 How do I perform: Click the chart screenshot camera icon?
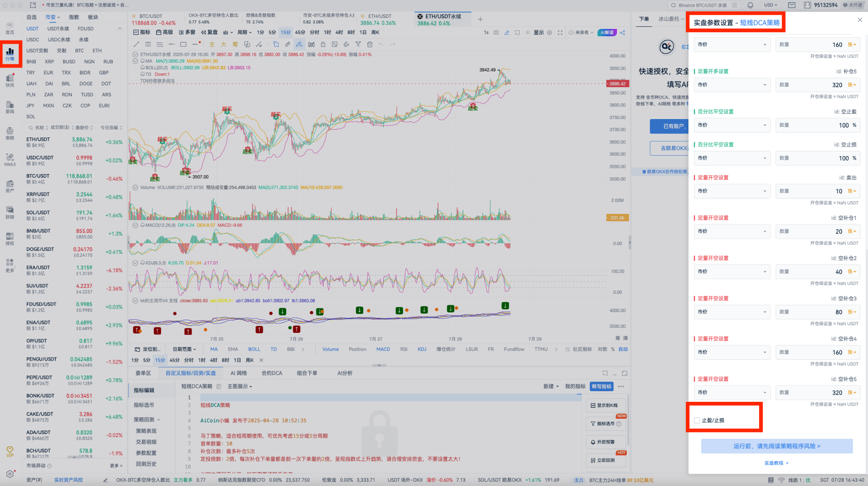coord(496,32)
